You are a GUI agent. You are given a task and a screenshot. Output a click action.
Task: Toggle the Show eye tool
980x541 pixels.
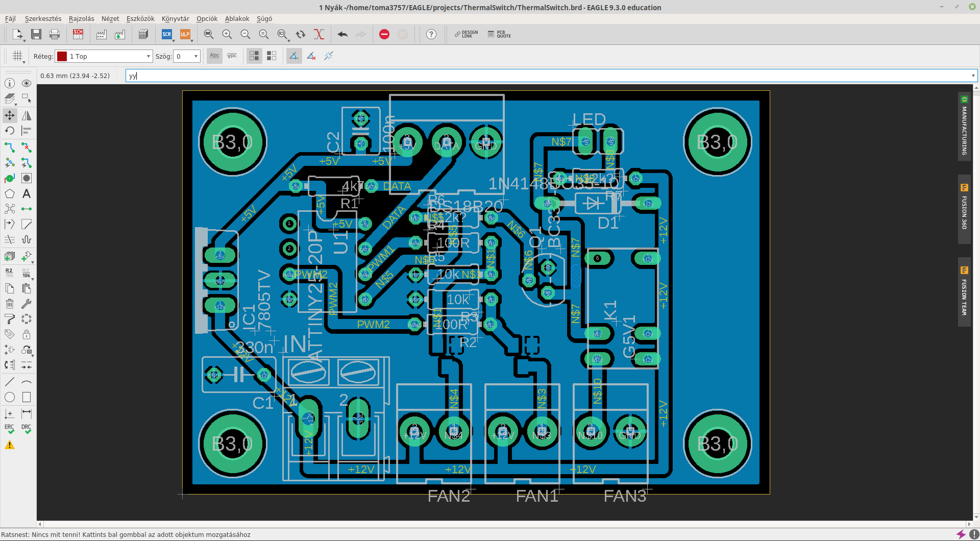pos(27,83)
